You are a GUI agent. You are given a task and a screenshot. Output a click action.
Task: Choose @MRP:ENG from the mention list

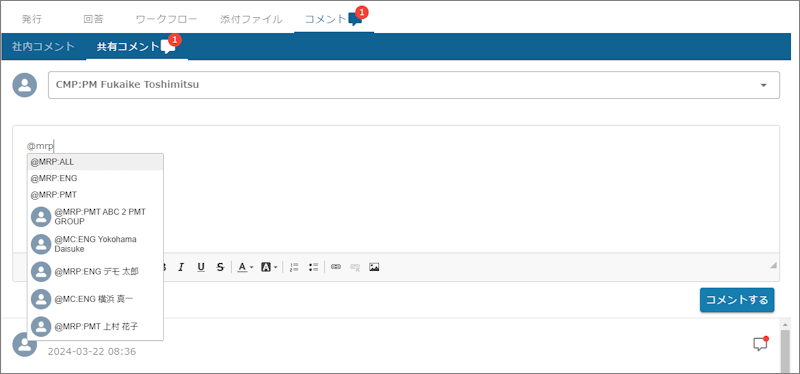tap(95, 179)
